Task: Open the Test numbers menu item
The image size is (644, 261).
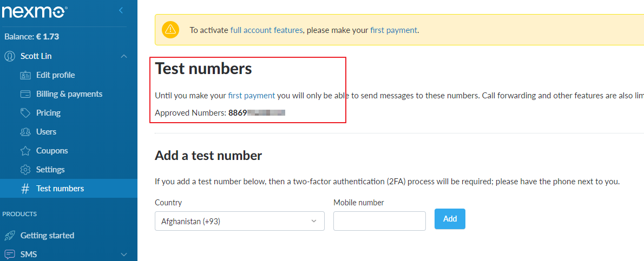Action: pos(60,189)
